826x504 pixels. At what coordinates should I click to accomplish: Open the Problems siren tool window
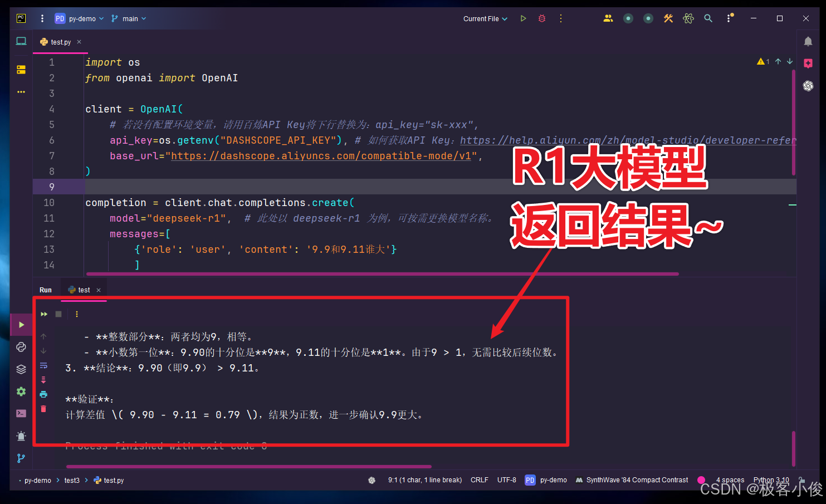[21, 436]
